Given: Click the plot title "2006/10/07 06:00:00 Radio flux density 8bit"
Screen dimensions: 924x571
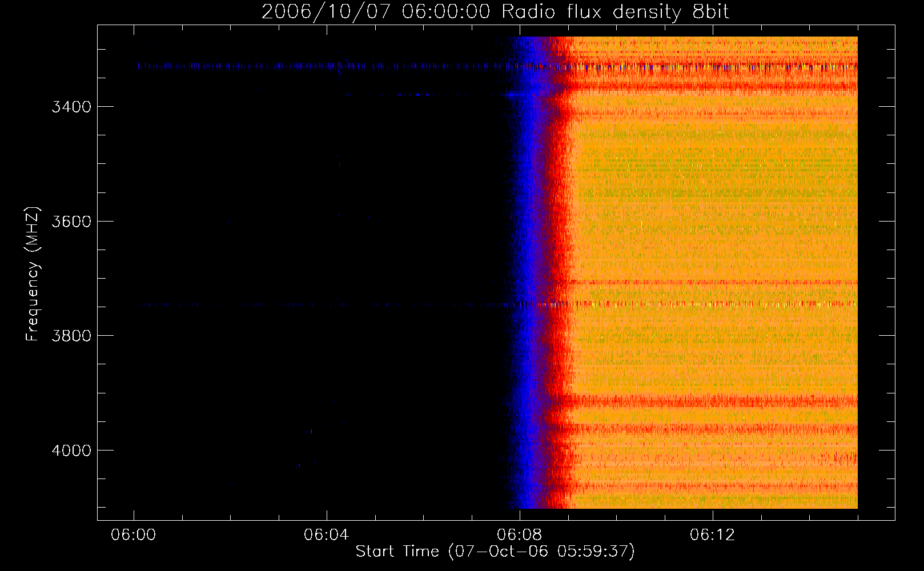Looking at the screenshot, I should point(495,12).
